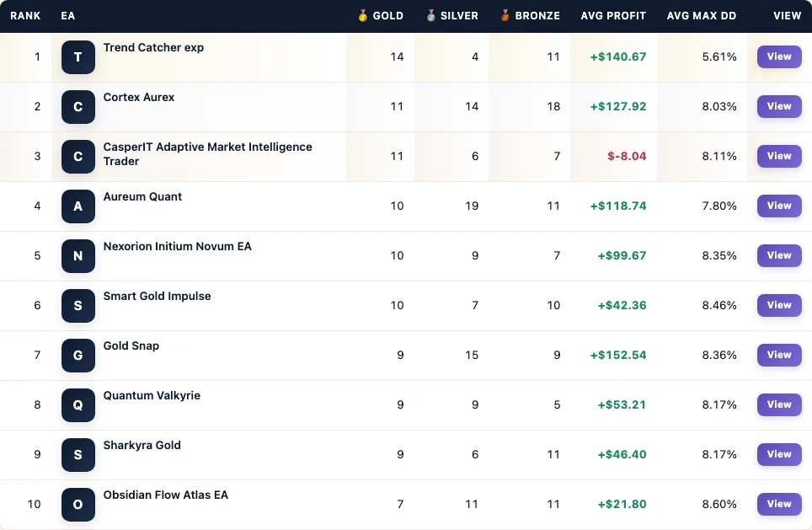Click the silver medal icon in the header
The height and width of the screenshot is (530, 812).
431,15
